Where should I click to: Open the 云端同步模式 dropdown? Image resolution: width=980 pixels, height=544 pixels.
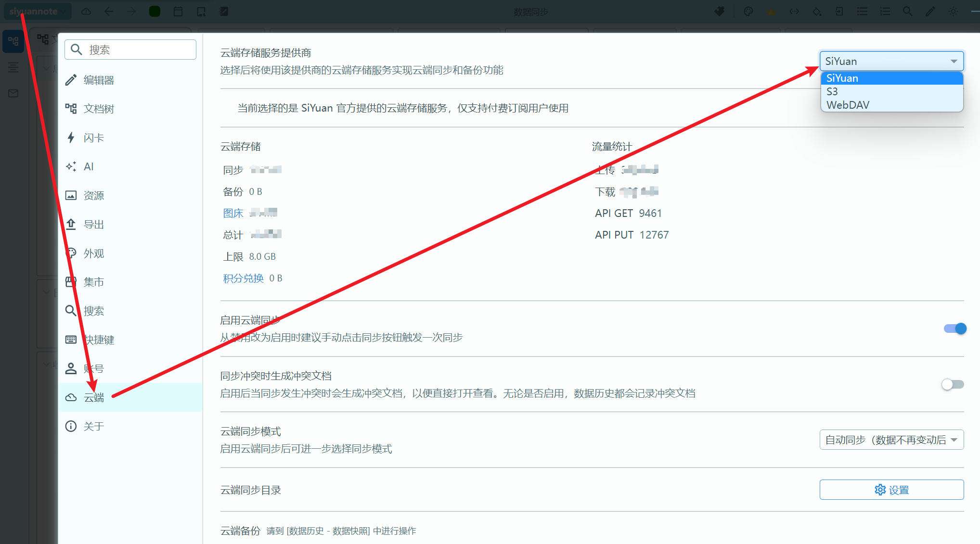pos(891,439)
